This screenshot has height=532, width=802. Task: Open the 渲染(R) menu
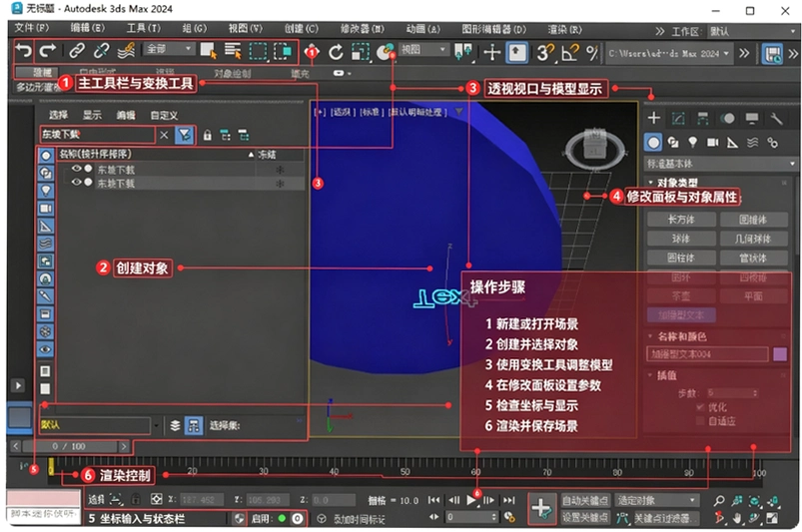565,30
